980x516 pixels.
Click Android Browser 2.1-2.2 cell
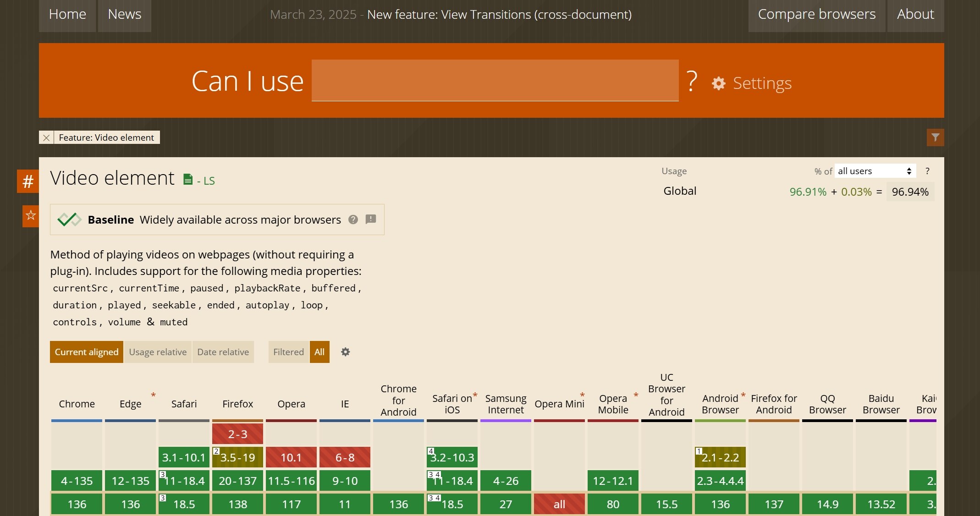click(x=721, y=457)
